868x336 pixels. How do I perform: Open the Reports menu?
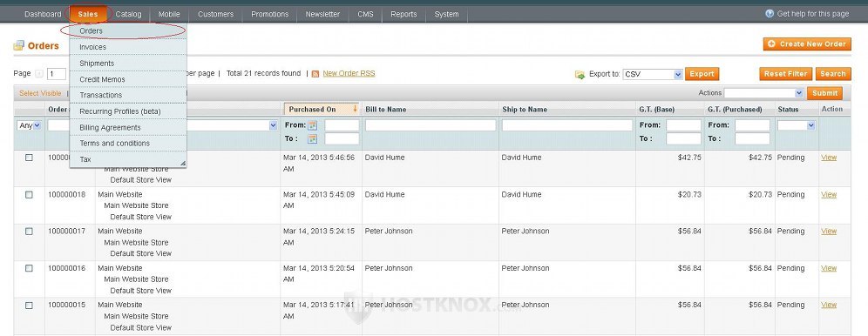coord(403,15)
